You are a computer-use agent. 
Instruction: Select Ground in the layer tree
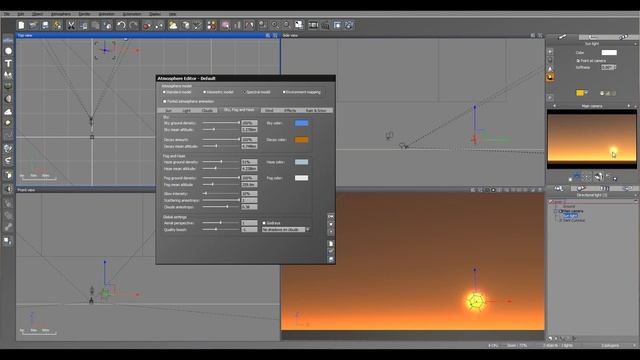[x=569, y=207]
